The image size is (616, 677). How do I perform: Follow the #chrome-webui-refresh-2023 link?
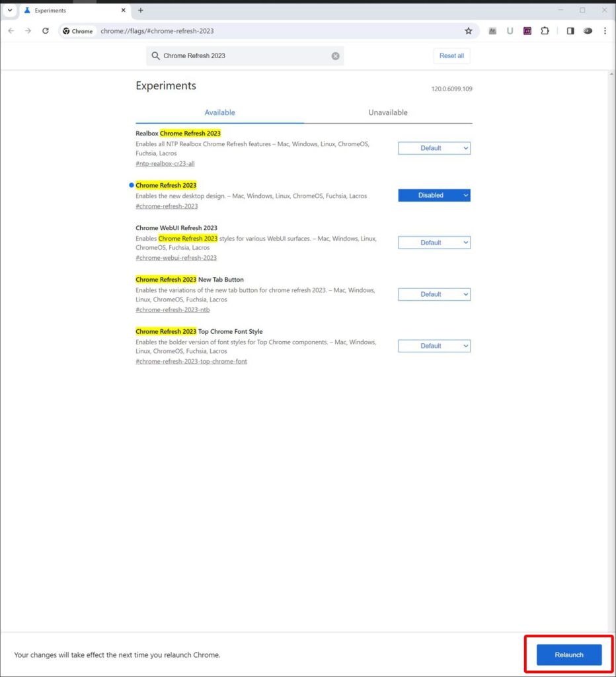pyautogui.click(x=175, y=258)
